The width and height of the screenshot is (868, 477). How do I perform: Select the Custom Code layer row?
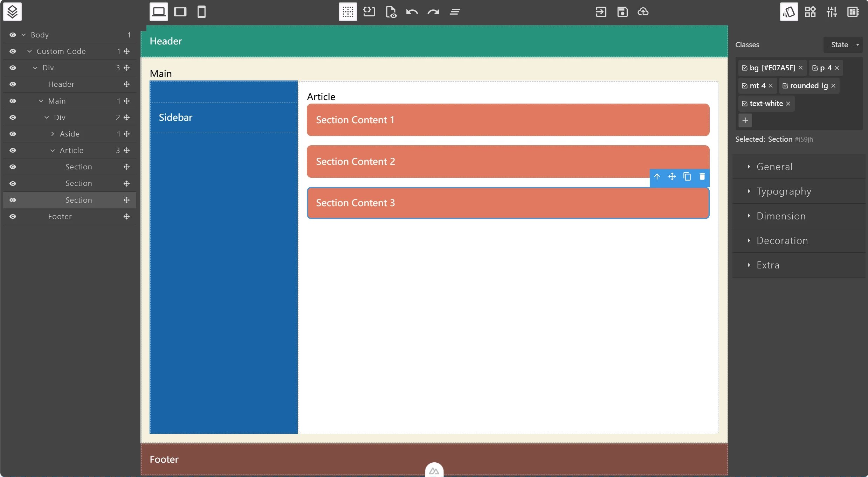click(70, 51)
